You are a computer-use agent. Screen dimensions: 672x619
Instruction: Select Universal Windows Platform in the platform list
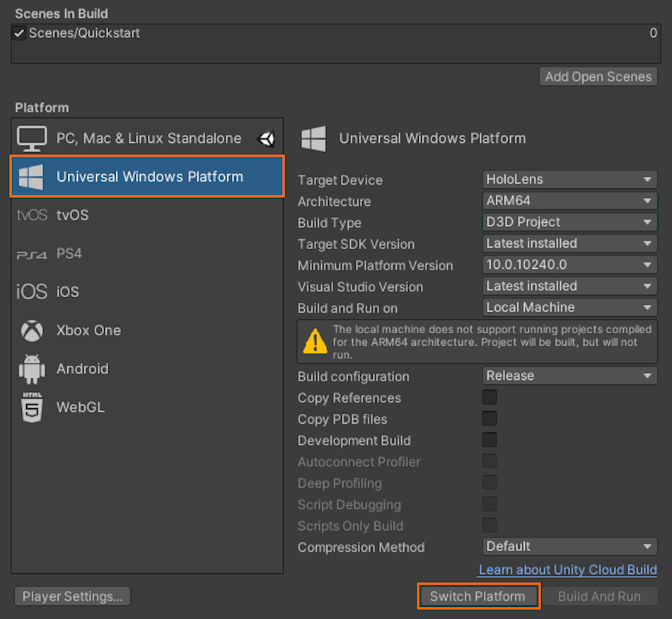[x=149, y=177]
